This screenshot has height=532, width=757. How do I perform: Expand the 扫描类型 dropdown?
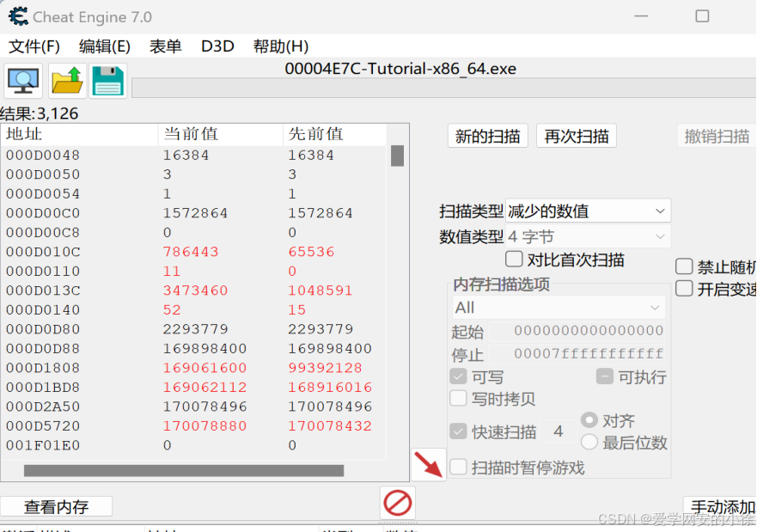coord(588,211)
